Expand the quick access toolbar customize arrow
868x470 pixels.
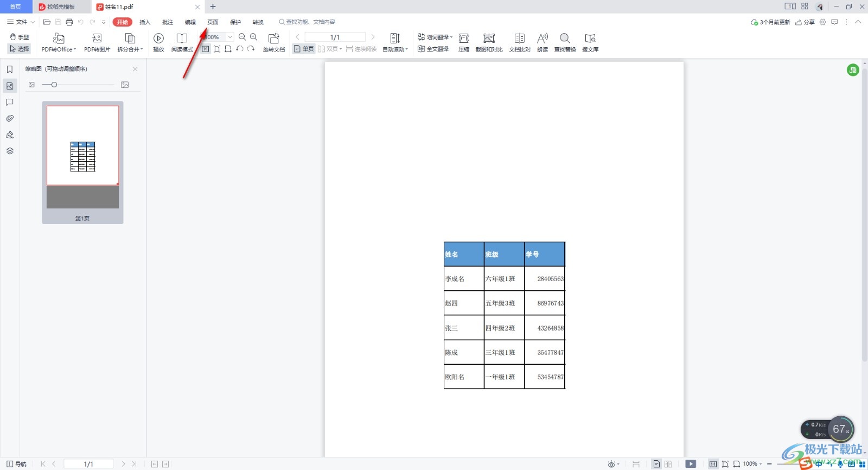(x=104, y=22)
